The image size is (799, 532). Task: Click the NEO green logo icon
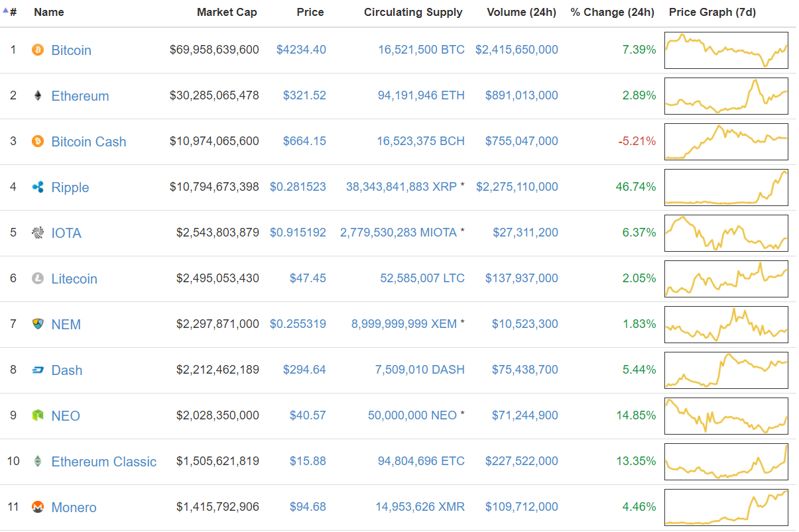(38, 415)
